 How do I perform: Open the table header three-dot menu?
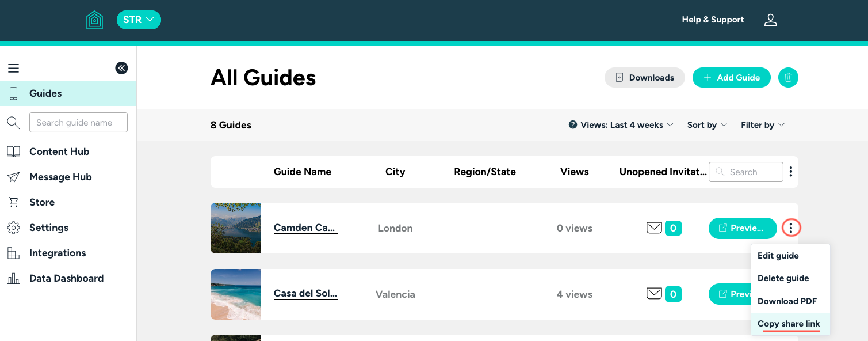pos(791,172)
